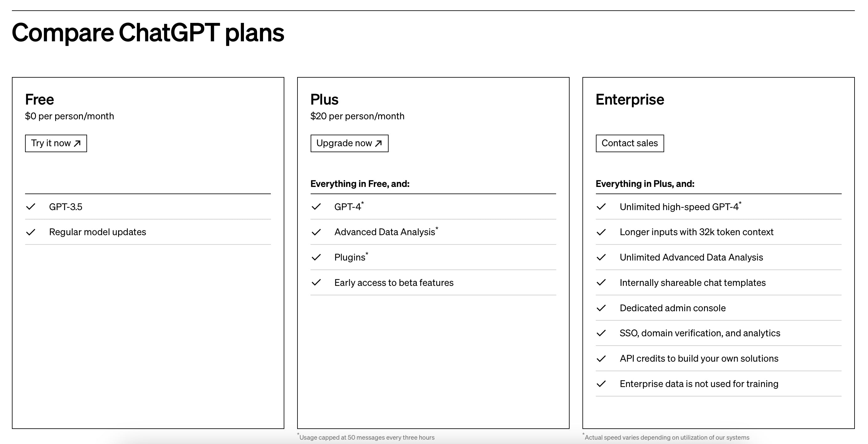Viewport: 868px width, 444px height.
Task: Click the checkmark beside GPT-3.5
Action: 31,207
